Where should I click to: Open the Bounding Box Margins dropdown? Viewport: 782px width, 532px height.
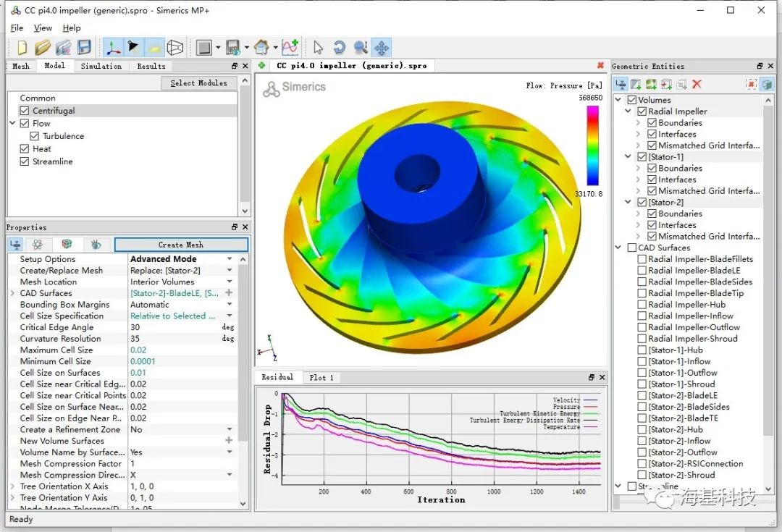230,304
